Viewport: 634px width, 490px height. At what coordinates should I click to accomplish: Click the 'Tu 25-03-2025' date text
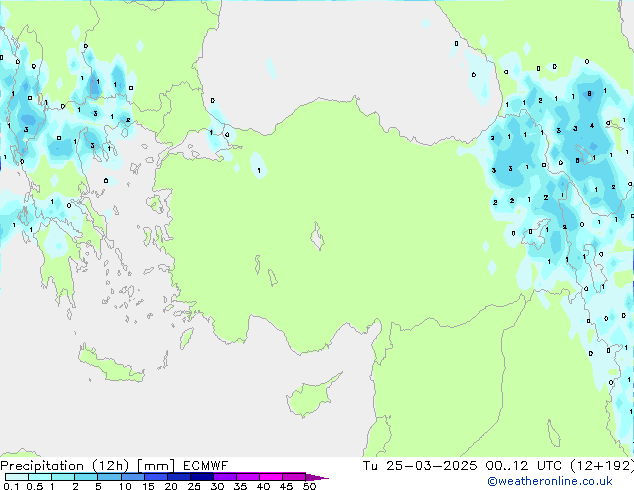click(420, 466)
